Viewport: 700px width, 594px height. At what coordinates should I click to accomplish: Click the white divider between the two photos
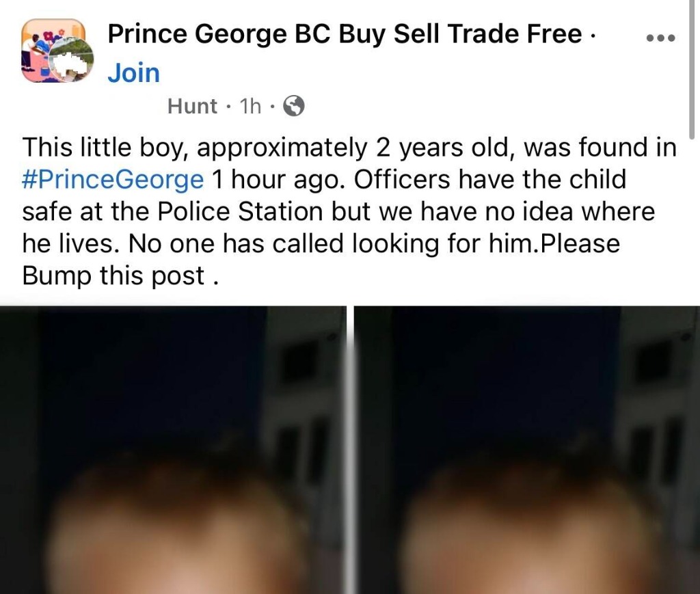[x=350, y=451]
